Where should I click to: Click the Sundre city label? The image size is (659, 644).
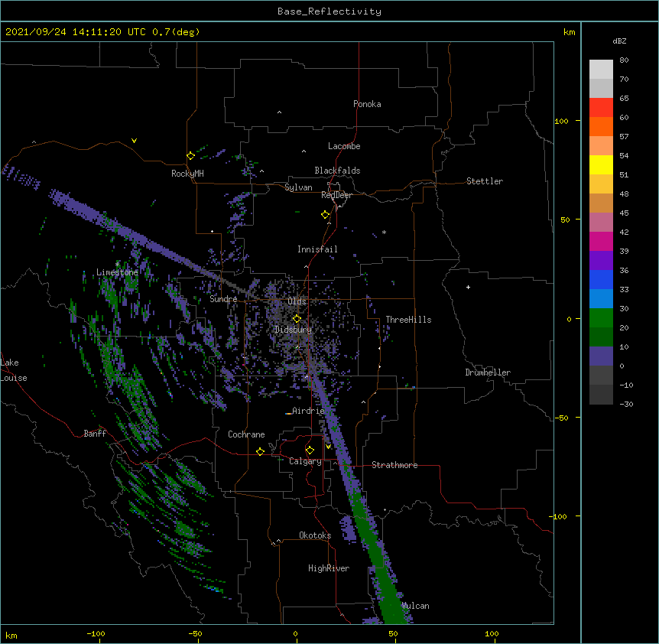tap(223, 299)
